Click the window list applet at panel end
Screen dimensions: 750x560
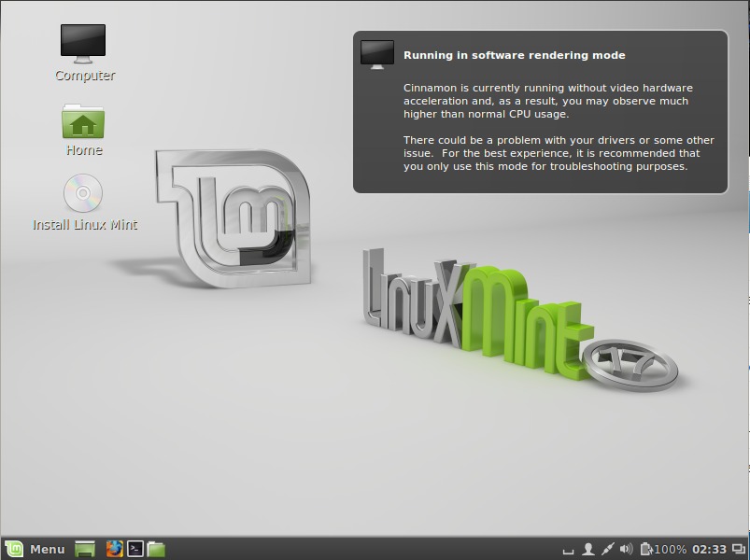click(x=739, y=550)
